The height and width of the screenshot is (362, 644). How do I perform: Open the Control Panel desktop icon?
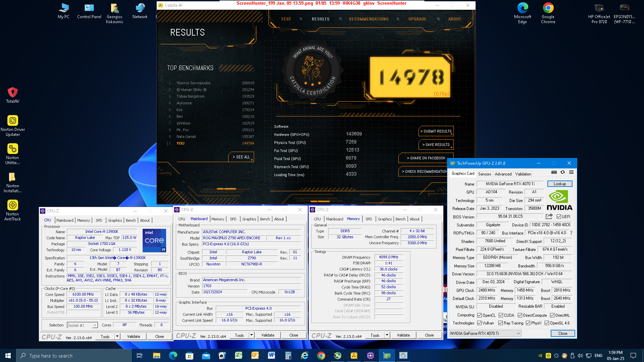pos(89,11)
